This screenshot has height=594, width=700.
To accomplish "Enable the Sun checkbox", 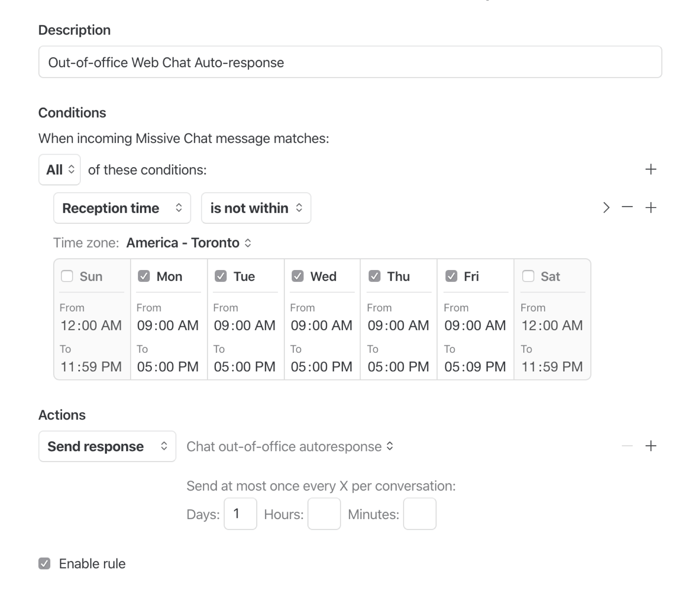I will (x=67, y=276).
